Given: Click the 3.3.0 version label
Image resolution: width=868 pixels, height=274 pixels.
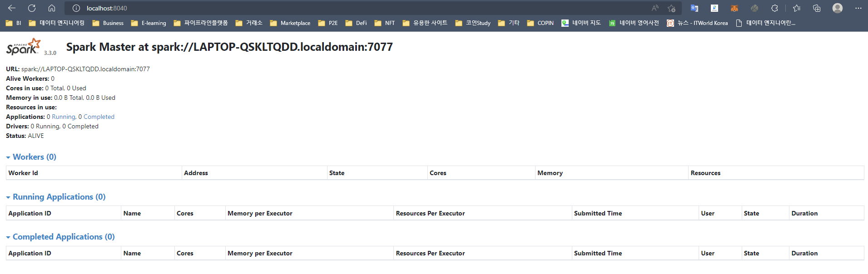Looking at the screenshot, I should point(50,53).
